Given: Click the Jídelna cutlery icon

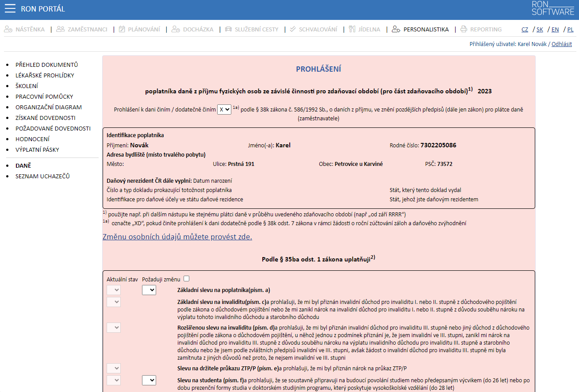Looking at the screenshot, I should coord(352,29).
